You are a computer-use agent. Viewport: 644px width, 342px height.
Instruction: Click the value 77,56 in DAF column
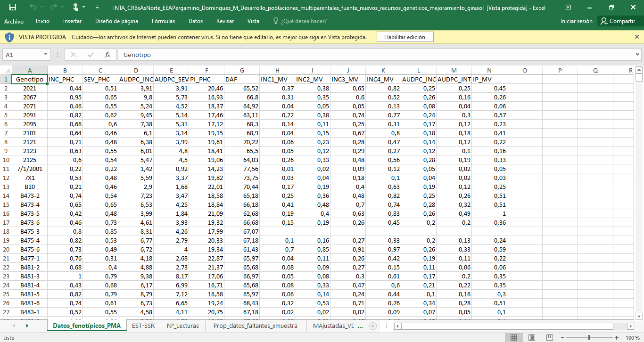tap(242, 169)
